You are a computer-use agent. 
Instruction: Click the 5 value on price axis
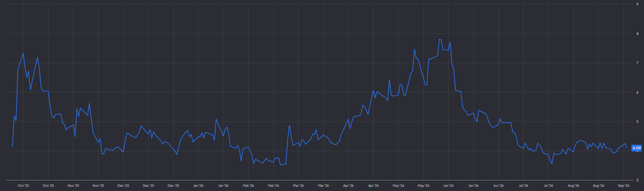coord(637,122)
